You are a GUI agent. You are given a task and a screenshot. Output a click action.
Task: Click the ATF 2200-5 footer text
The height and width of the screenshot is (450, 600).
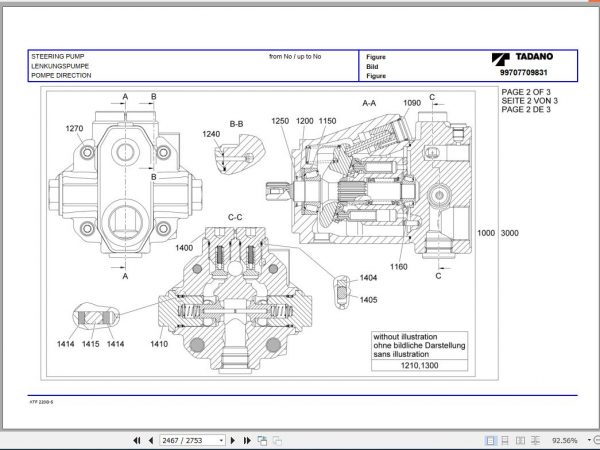pyautogui.click(x=41, y=402)
